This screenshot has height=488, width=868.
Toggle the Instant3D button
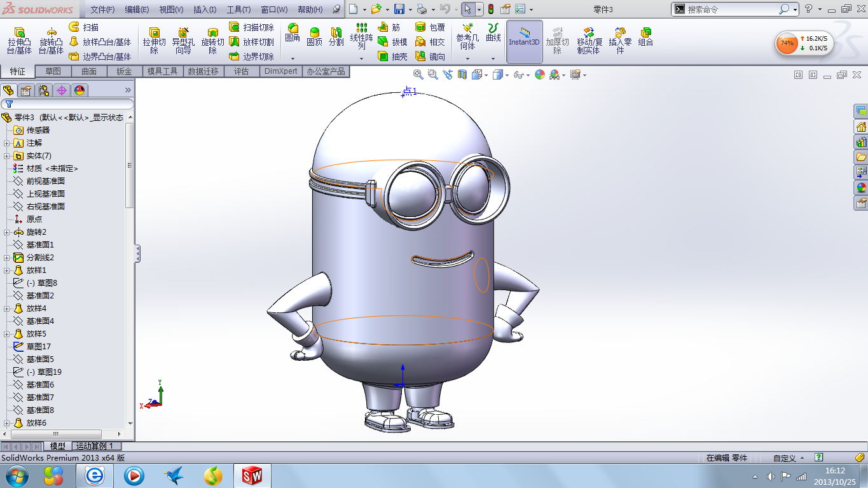(x=524, y=41)
